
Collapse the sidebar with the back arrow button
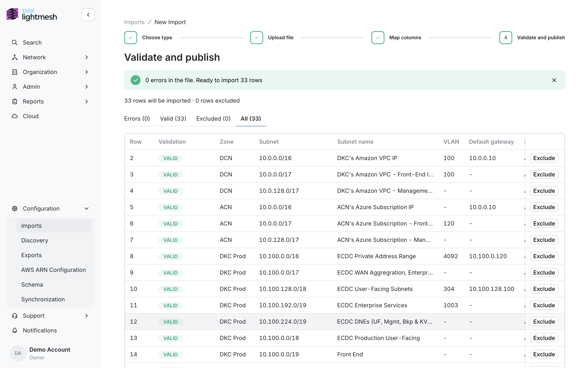pos(88,15)
